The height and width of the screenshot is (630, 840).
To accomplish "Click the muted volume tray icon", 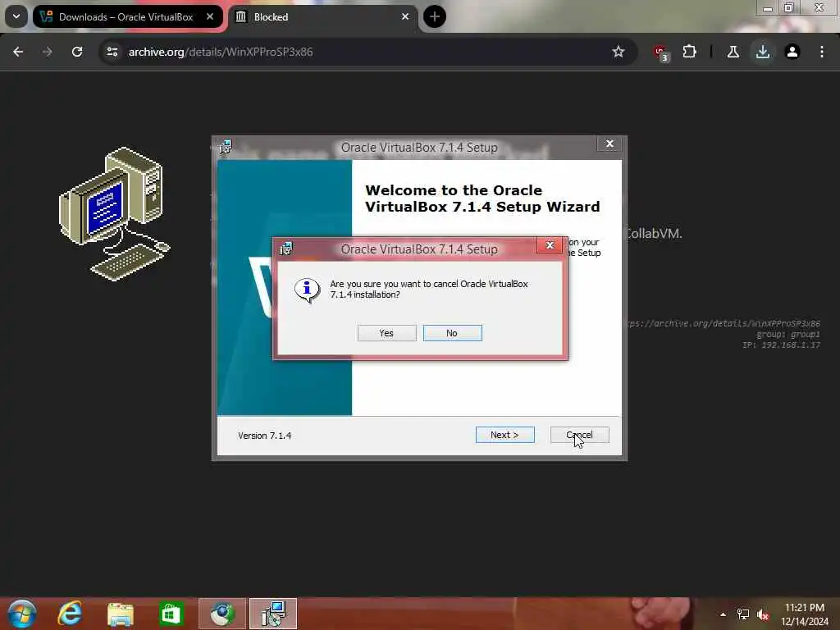I will click(763, 614).
